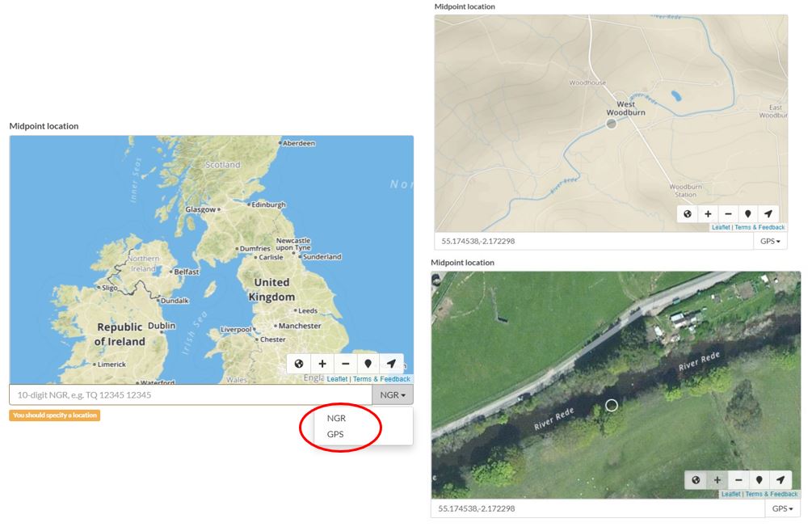Viewport: 812px width, 527px height.
Task: Click marker pin on West Woodburn map
Action: pos(748,214)
